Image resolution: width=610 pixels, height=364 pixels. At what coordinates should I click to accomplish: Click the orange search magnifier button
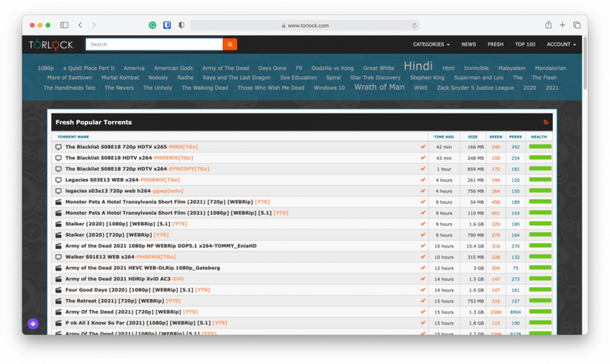pos(230,44)
